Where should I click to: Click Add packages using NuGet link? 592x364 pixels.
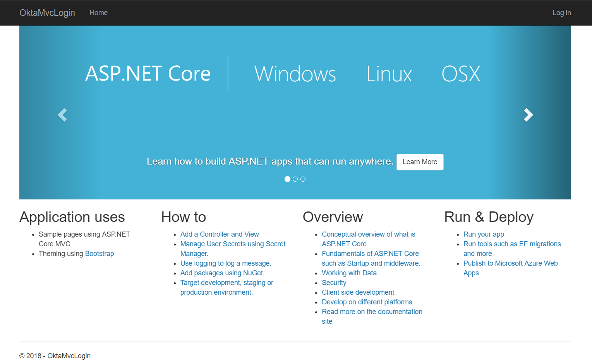click(222, 273)
